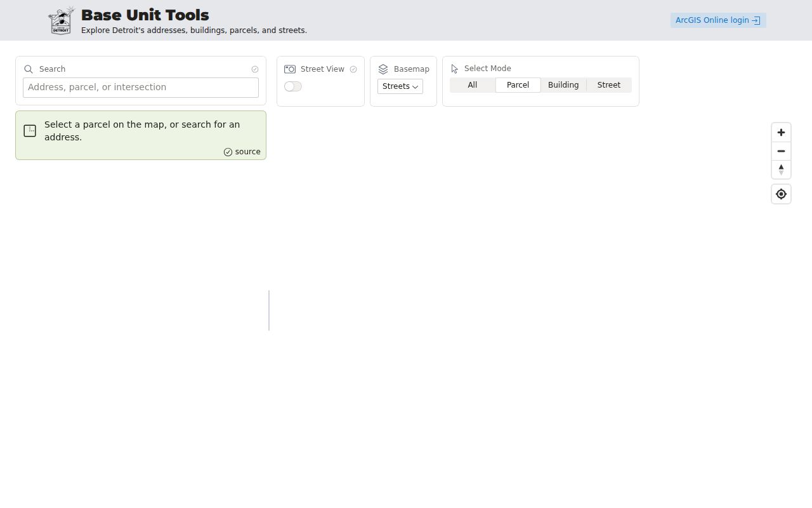
Task: Click the Search panel checkmark info icon
Action: click(x=255, y=69)
